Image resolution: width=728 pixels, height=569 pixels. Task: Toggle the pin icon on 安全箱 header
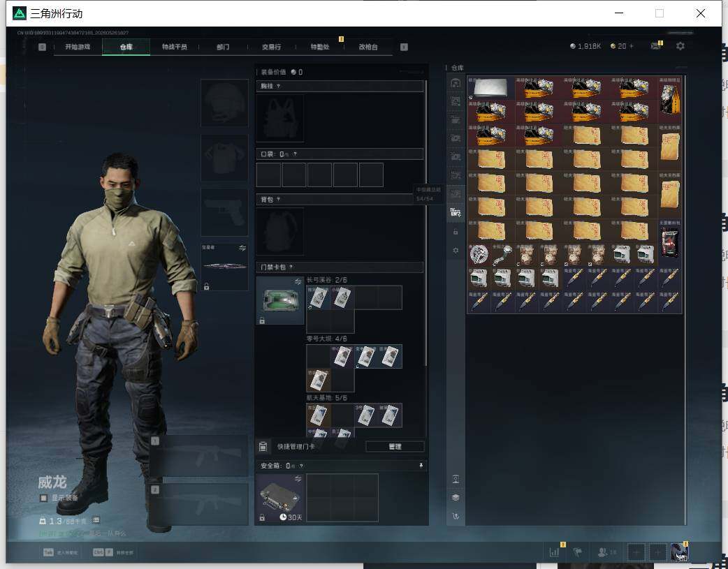(x=421, y=466)
